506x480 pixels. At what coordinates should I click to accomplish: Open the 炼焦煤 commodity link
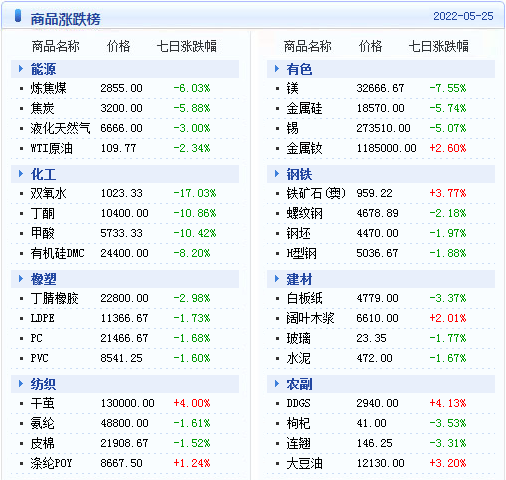coord(48,88)
